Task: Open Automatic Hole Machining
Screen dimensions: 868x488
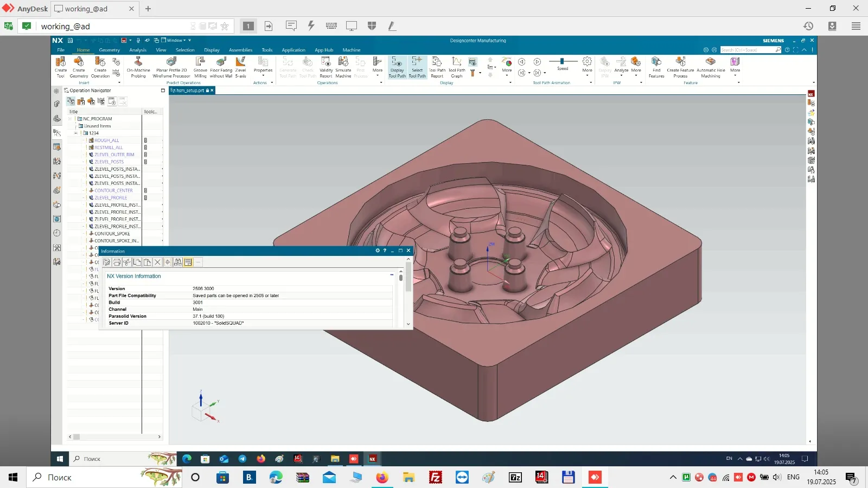Action: (x=711, y=67)
